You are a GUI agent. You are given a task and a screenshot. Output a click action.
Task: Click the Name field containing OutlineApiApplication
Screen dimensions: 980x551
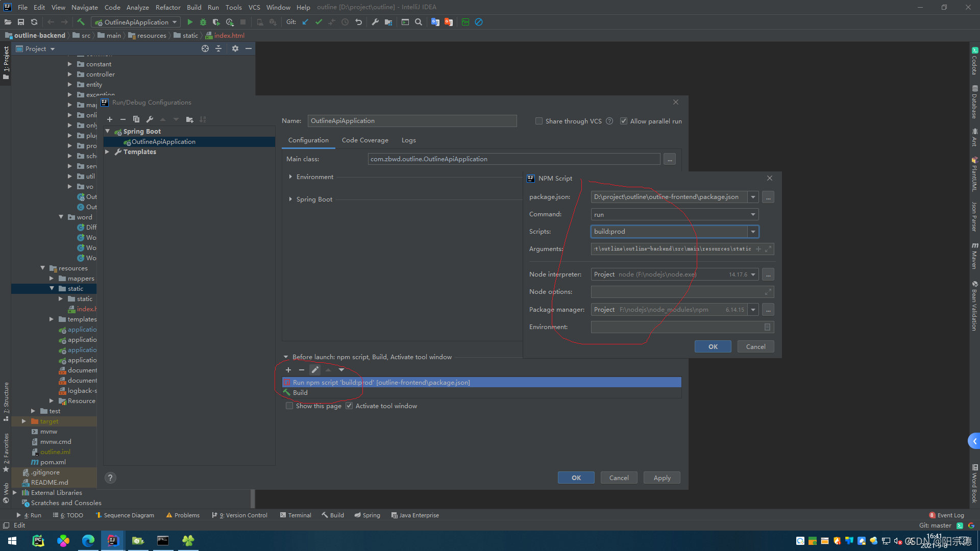412,121
